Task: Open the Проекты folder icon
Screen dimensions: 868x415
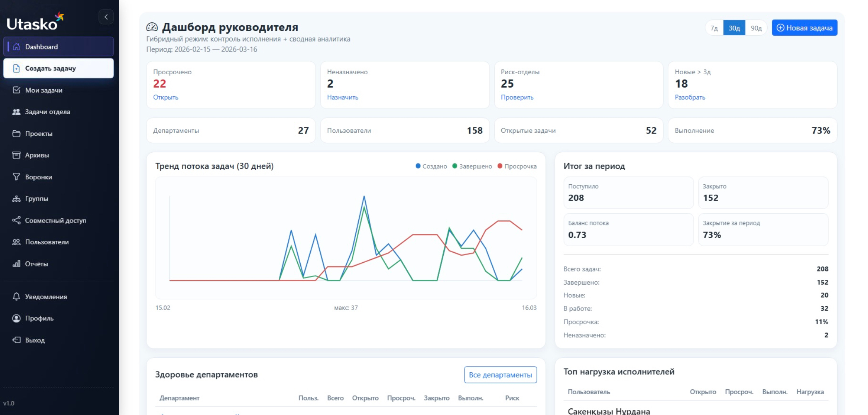Action: coord(16,133)
